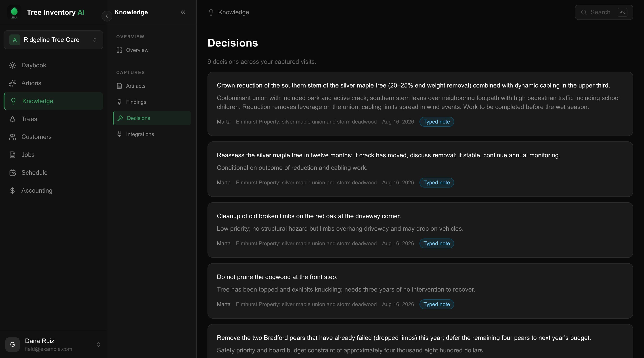644x358 pixels.
Task: Click the Tree Inventory AI leaf logo
Action: pos(14,12)
